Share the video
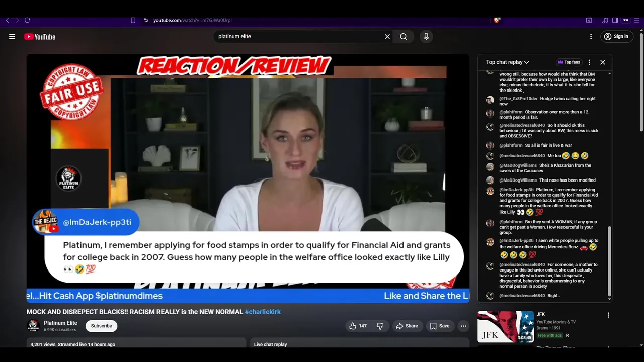This screenshot has width=644, height=362. 407,326
